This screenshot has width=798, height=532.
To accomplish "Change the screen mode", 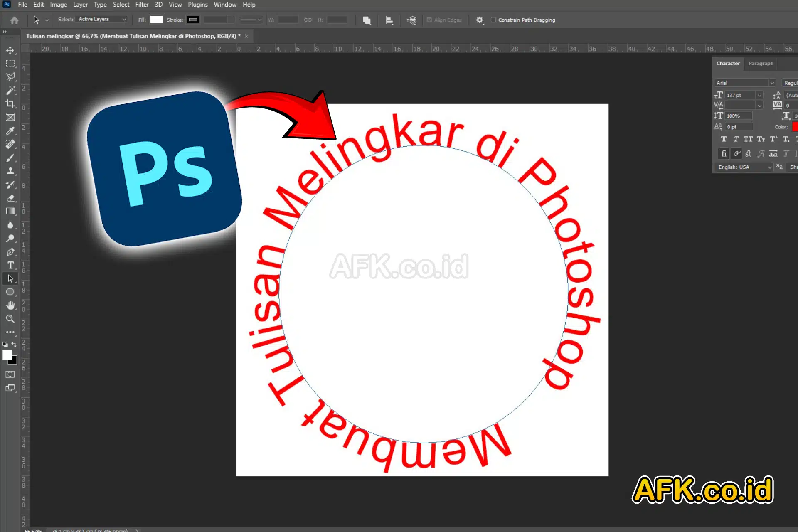I will click(x=10, y=388).
